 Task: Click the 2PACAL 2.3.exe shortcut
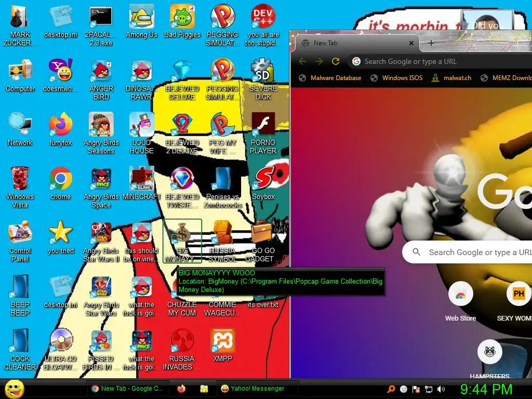click(x=101, y=25)
